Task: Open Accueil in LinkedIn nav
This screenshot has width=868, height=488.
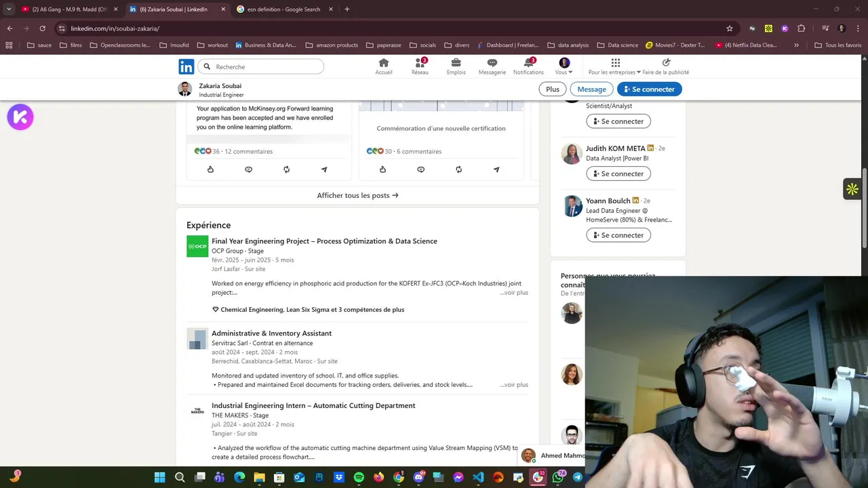Action: (x=384, y=66)
